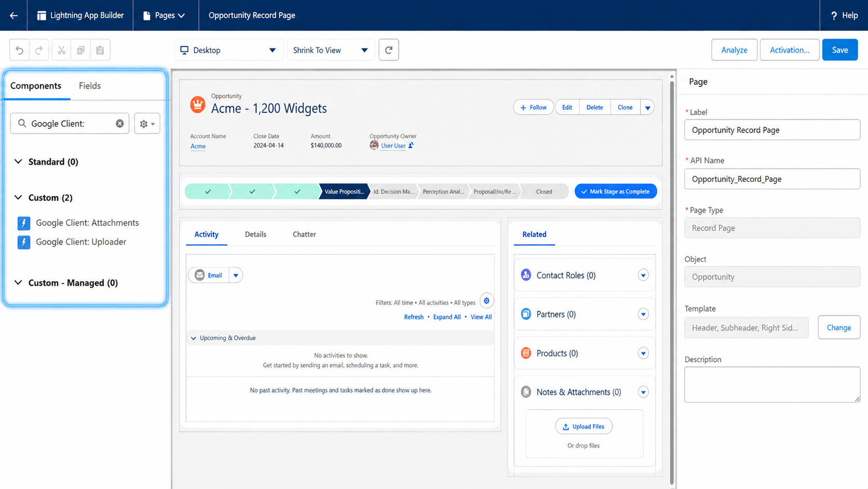Click Mark Stage as Complete
Screen dimensions: 868x489
[616, 192]
